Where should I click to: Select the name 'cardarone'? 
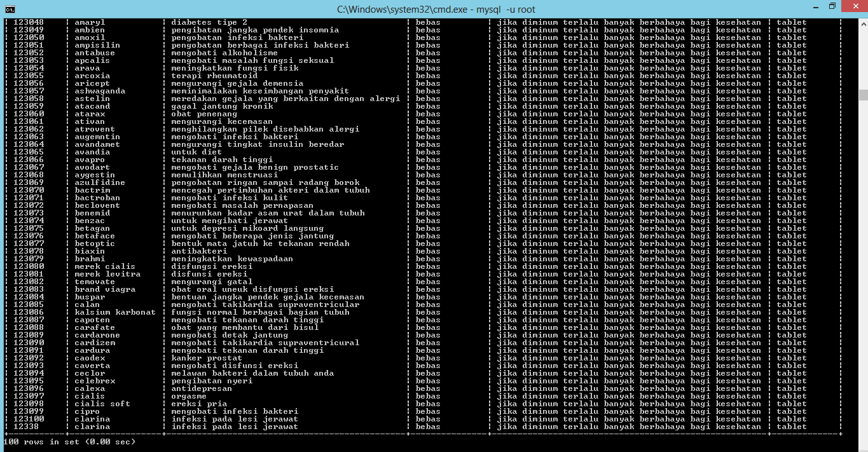[x=97, y=335]
